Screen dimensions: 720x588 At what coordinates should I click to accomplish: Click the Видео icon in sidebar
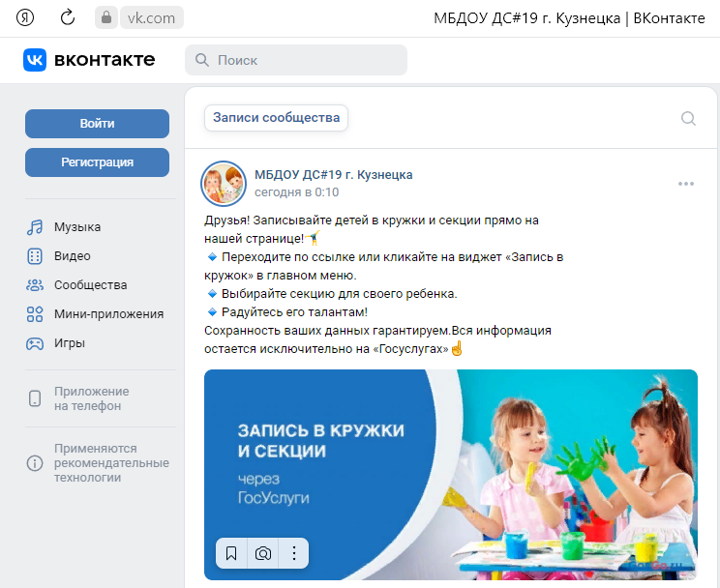[x=35, y=256]
